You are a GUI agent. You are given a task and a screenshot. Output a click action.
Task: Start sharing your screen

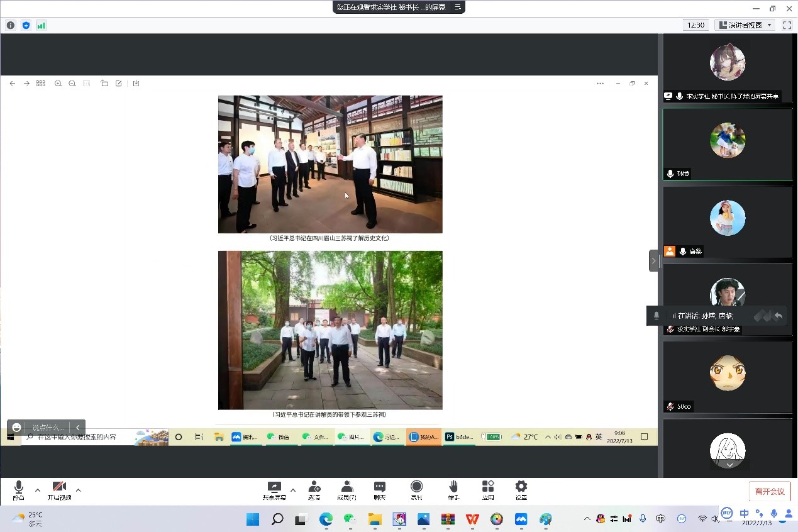point(274,490)
